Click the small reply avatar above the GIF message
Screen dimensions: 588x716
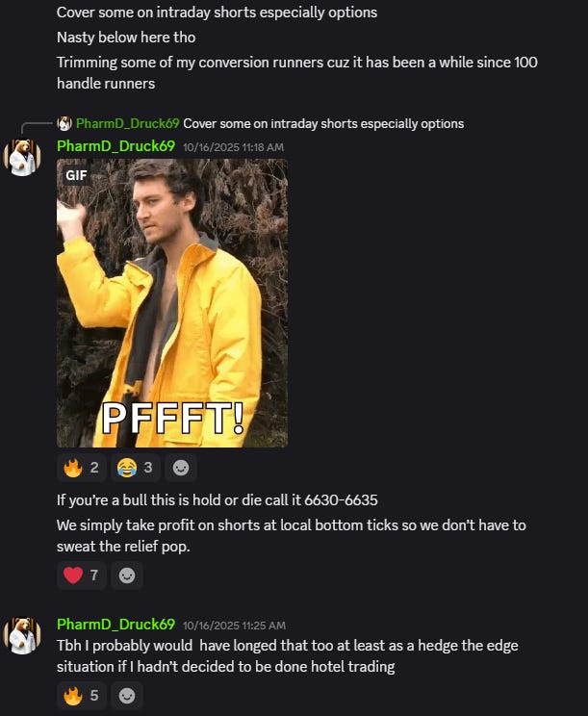coord(64,123)
